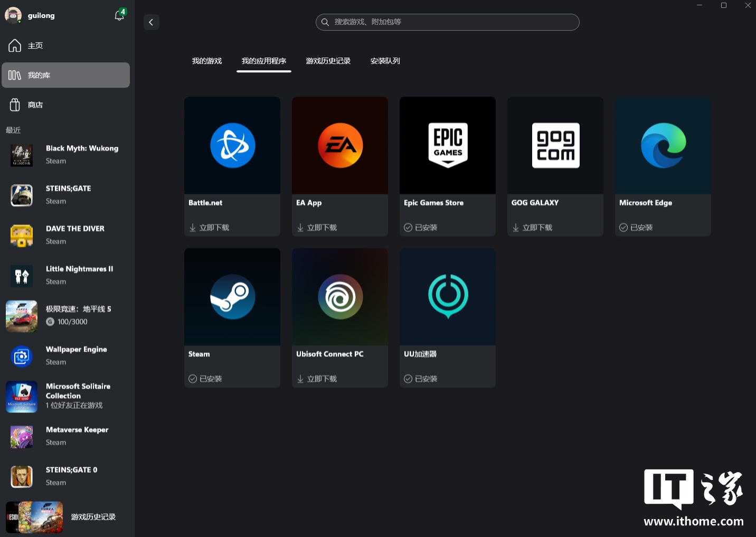The width and height of the screenshot is (756, 537).
Task: Open the GOG GALAXY tile icon
Action: point(555,145)
